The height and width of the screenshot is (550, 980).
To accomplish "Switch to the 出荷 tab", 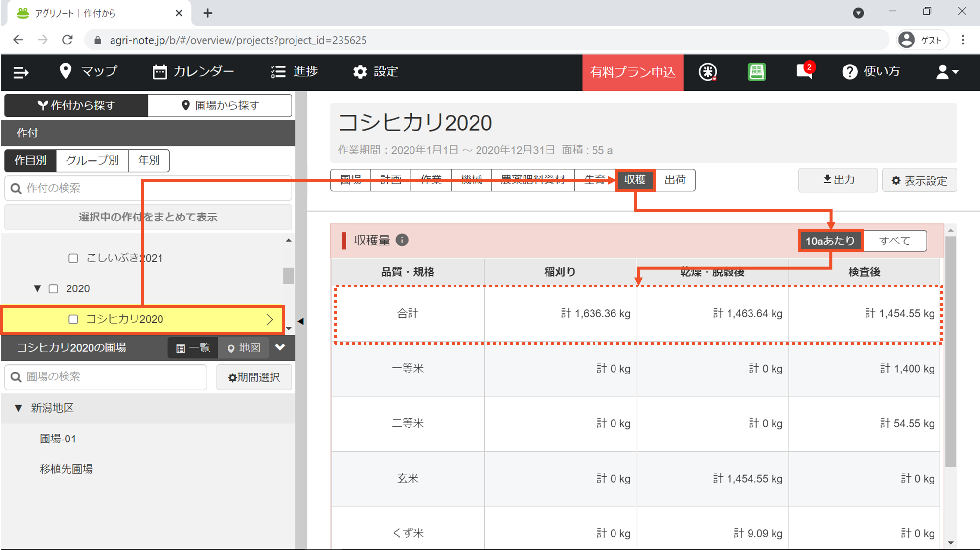I will point(675,180).
